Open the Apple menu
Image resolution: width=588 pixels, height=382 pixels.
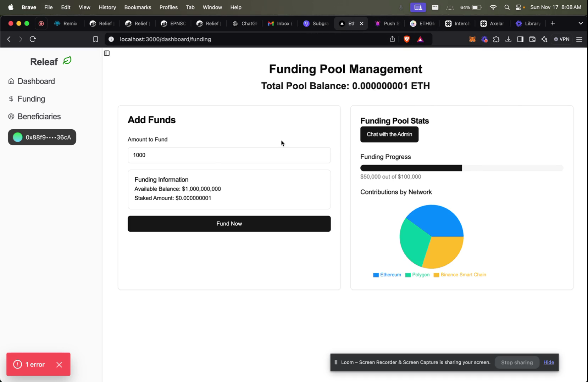tap(11, 7)
